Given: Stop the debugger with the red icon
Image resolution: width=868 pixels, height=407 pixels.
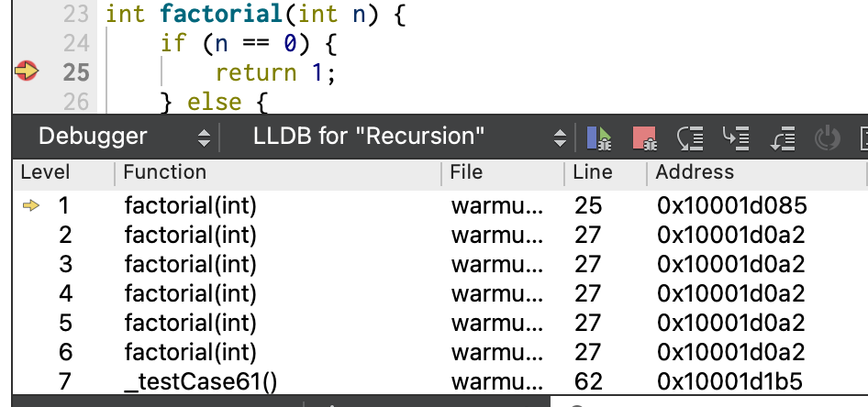Looking at the screenshot, I should (x=644, y=137).
